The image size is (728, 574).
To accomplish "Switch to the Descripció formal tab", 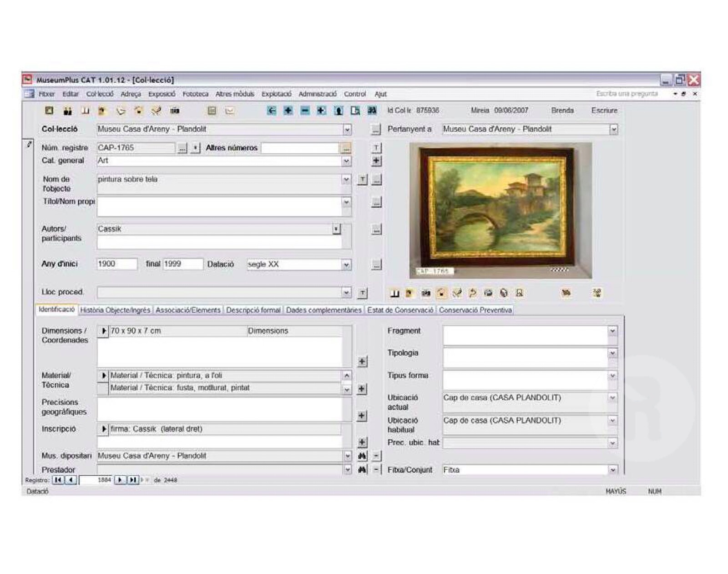I will point(253,310).
